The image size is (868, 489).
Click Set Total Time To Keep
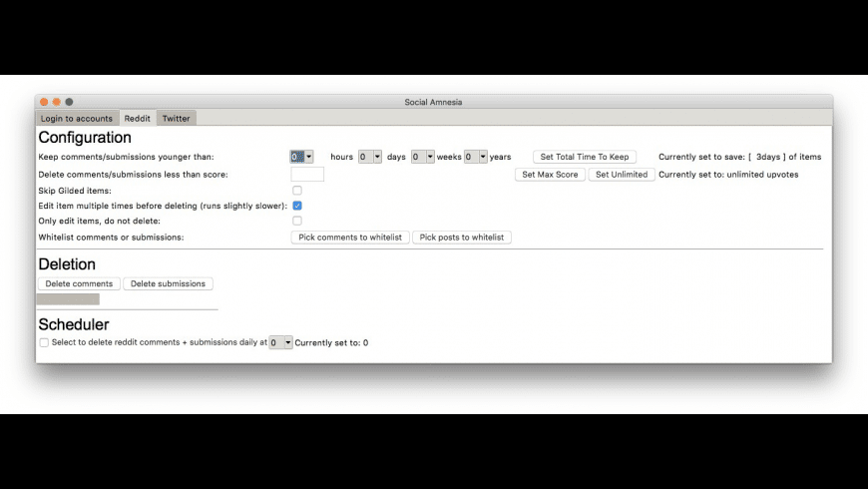[x=585, y=157]
